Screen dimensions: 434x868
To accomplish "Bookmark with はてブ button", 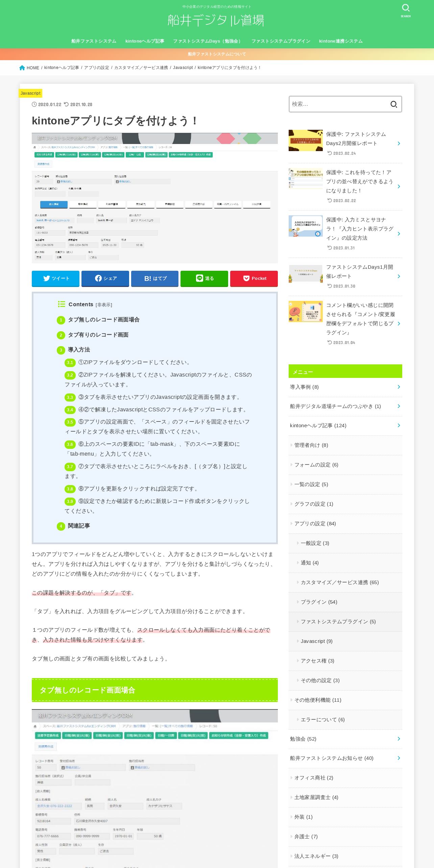I will 155,278.
